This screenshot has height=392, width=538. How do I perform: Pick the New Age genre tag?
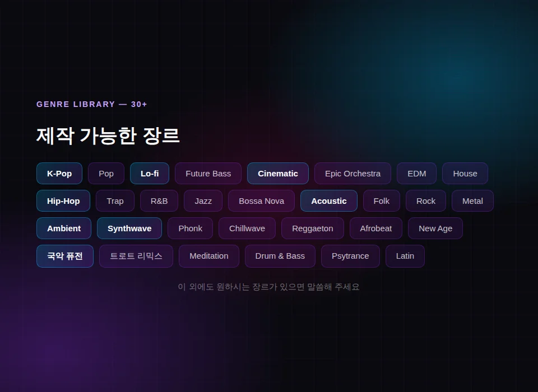click(435, 228)
